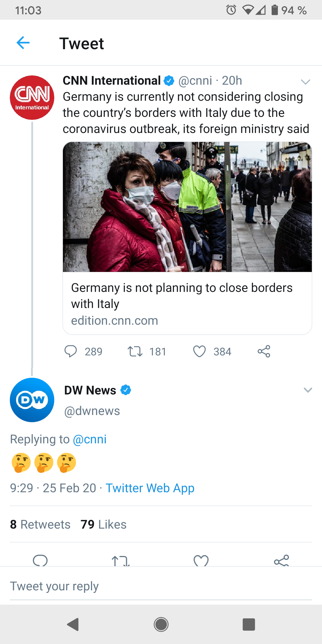Viewport: 322px width, 644px height.
Task: Share the CNN International tweet
Action: [x=264, y=351]
